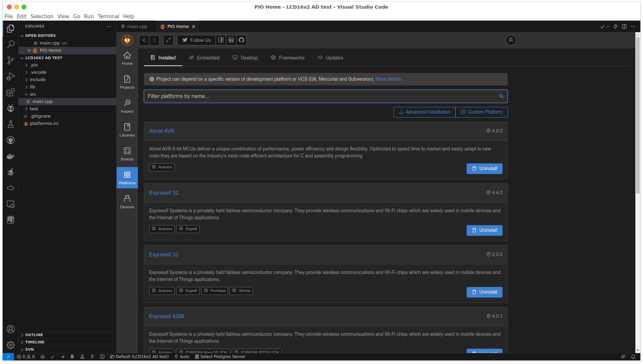
Task: Open the More details link
Action: tap(390, 79)
